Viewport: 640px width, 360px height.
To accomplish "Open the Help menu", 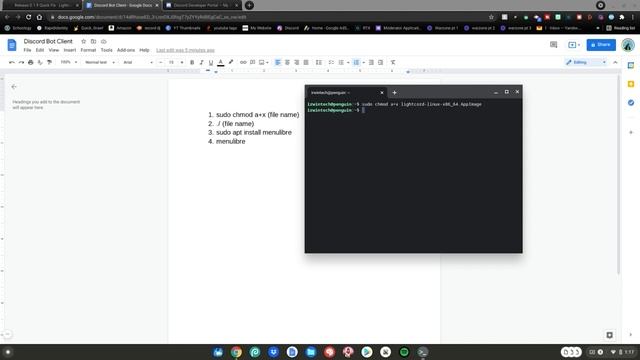I will coord(144,50).
